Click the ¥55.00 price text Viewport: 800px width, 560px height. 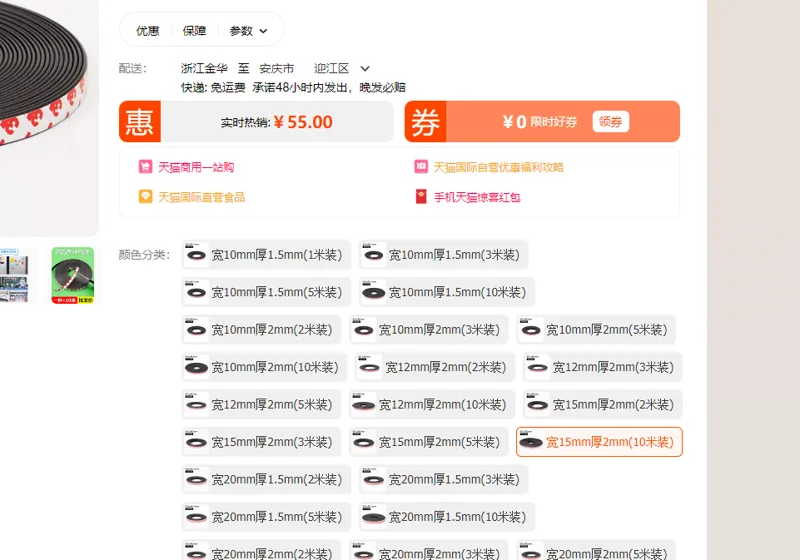coord(303,122)
